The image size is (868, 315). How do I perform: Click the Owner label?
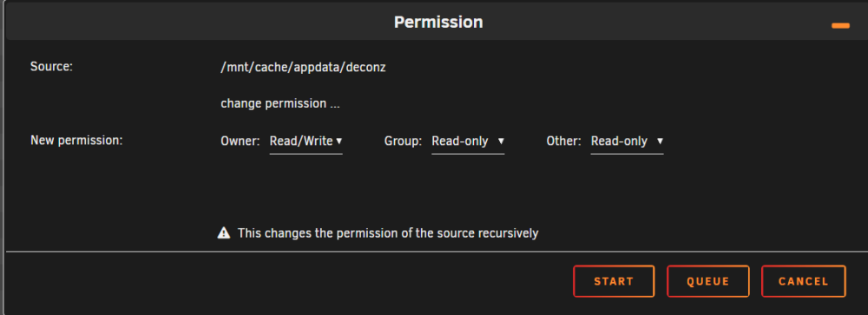click(240, 141)
